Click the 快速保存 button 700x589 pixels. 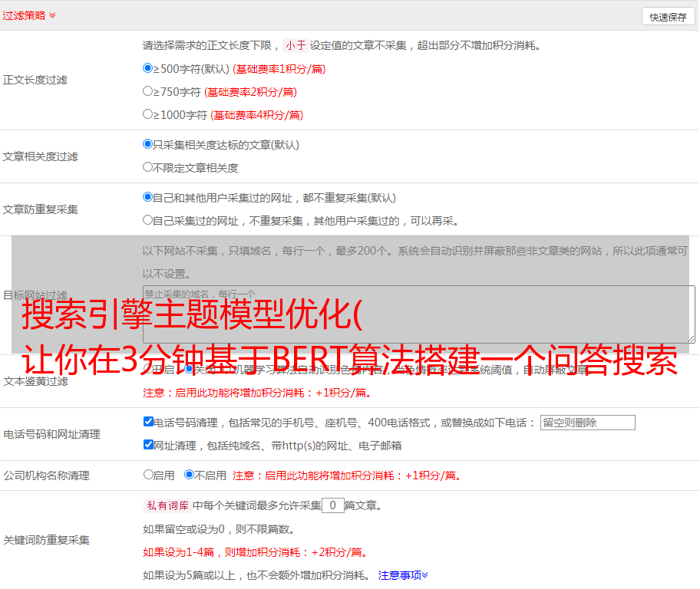coord(668,17)
